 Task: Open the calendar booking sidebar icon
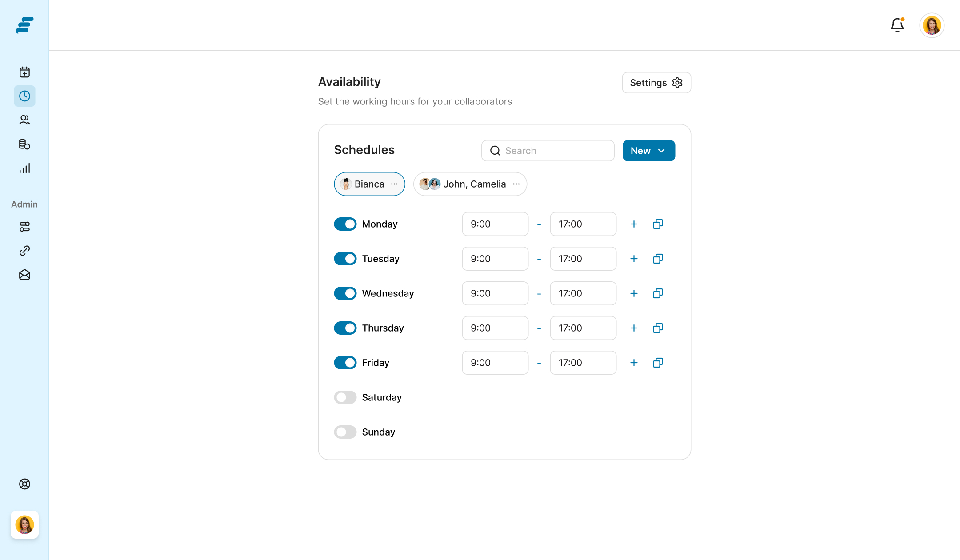(x=24, y=72)
